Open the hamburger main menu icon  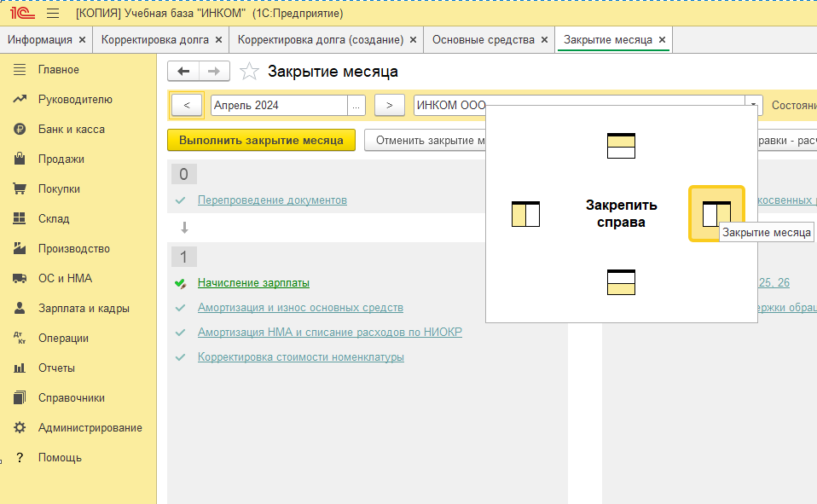(52, 14)
